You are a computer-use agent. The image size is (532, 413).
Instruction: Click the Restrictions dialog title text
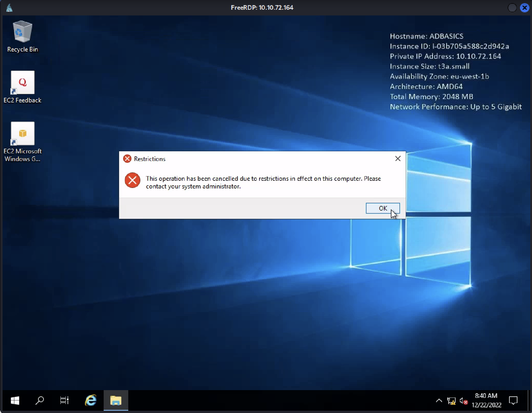(x=150, y=159)
